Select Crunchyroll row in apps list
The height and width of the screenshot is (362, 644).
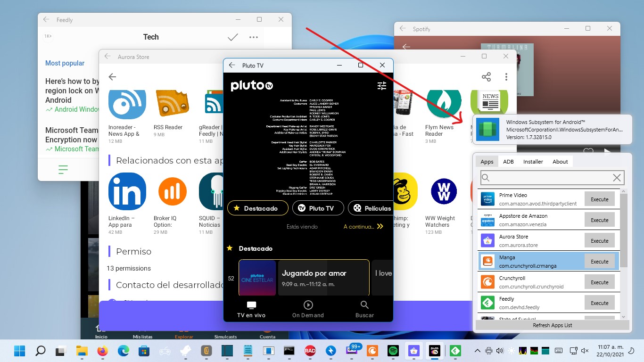pyautogui.click(x=548, y=282)
